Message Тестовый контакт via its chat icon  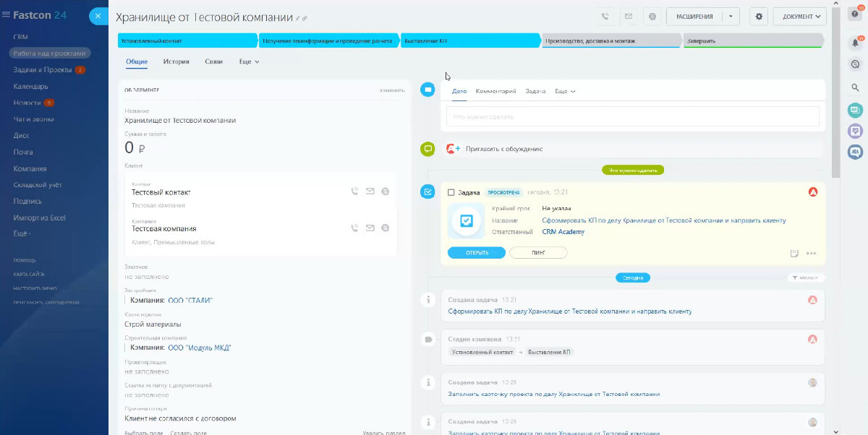tap(385, 191)
